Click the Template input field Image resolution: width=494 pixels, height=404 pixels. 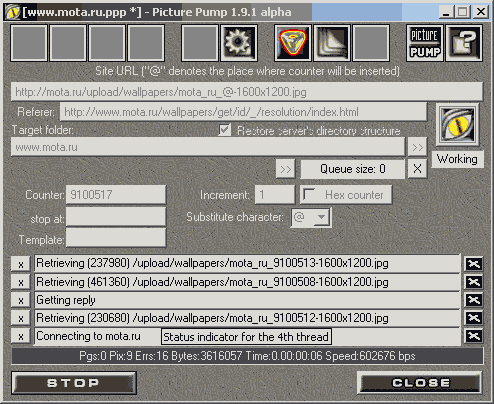(x=116, y=238)
